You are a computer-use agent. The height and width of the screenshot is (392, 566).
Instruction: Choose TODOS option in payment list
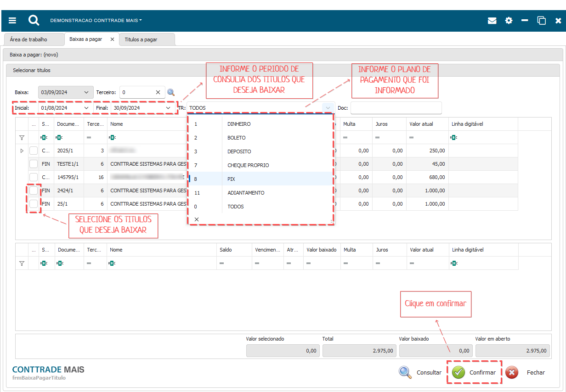point(261,207)
